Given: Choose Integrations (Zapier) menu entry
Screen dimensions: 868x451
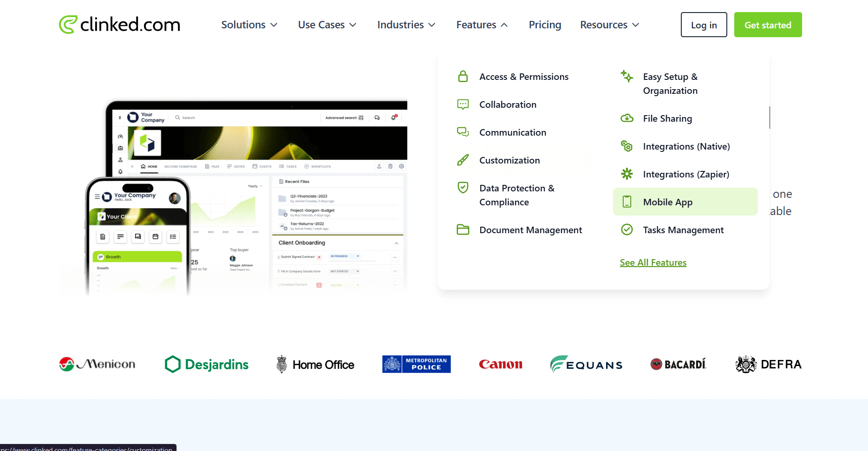Looking at the screenshot, I should [x=686, y=174].
